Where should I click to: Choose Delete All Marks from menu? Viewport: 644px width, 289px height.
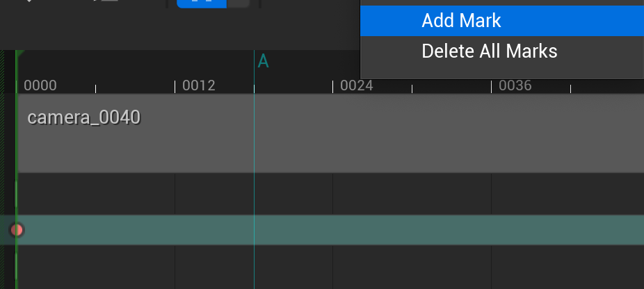pyautogui.click(x=489, y=51)
